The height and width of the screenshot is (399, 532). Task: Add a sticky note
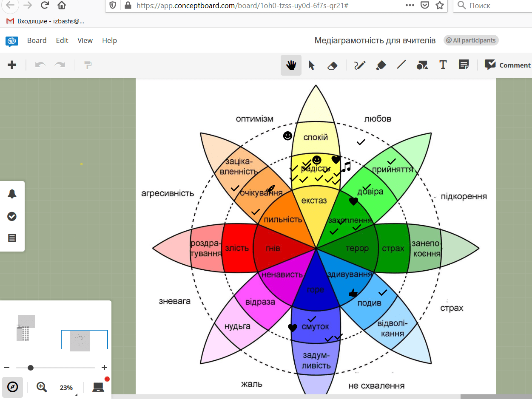pyautogui.click(x=464, y=65)
